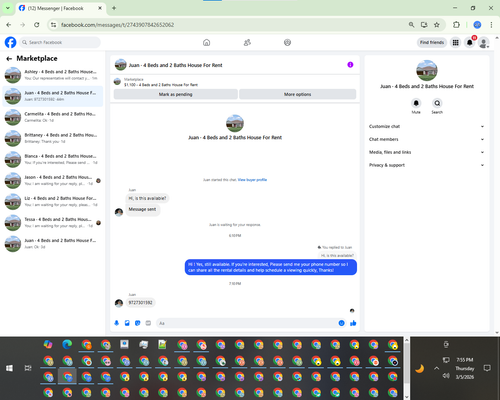Open volume speaker icon in tray
This screenshot has width=500, height=400.
click(446, 376)
